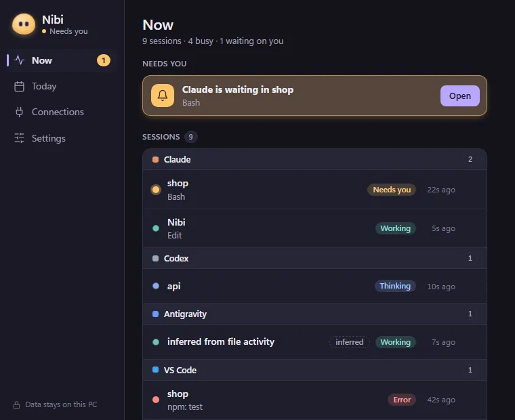The width and height of the screenshot is (515, 420).
Task: Click the green dot for inferred file activity
Action: point(156,342)
